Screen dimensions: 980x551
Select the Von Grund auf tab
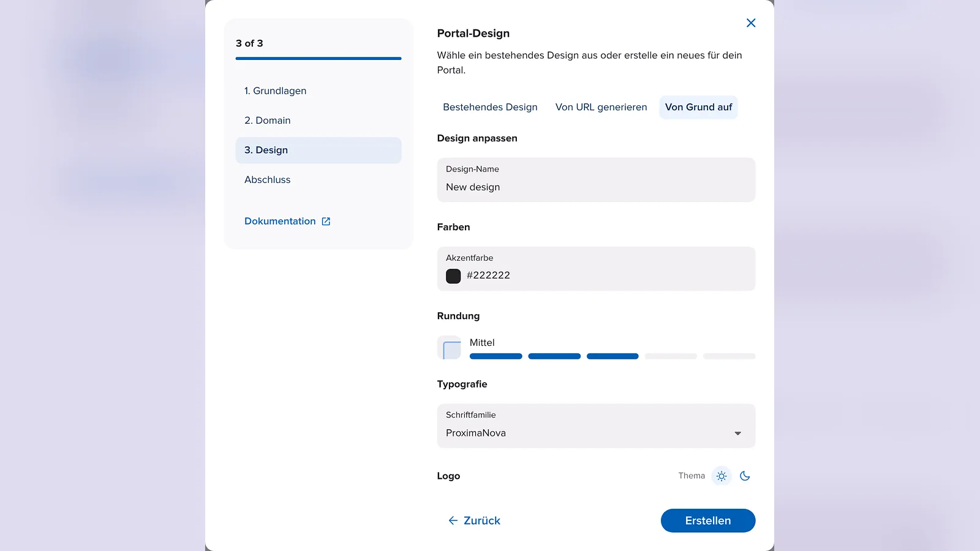[698, 107]
